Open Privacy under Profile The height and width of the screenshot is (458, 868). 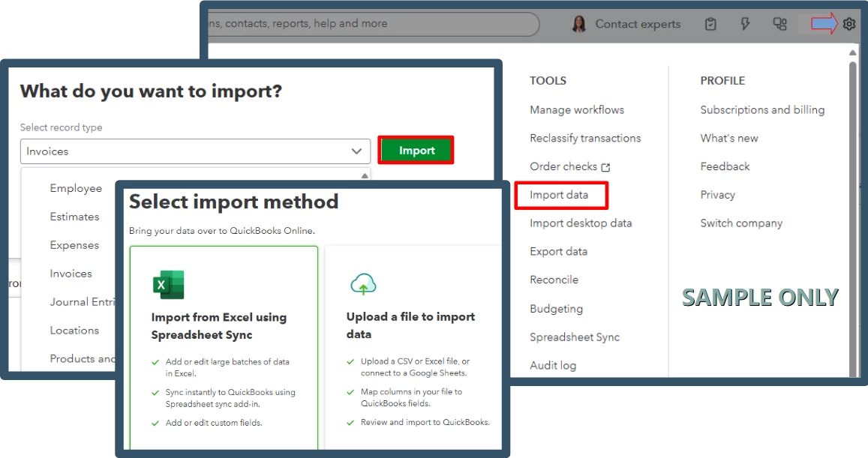(x=718, y=195)
